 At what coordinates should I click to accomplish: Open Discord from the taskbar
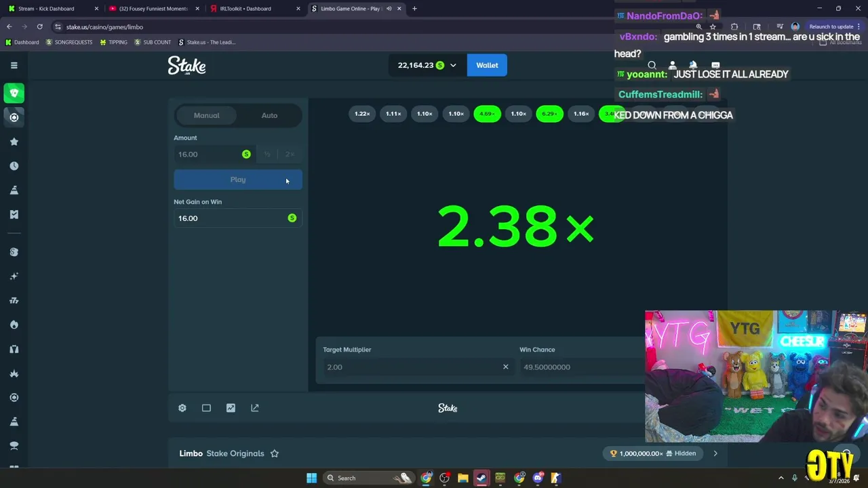pos(538,478)
